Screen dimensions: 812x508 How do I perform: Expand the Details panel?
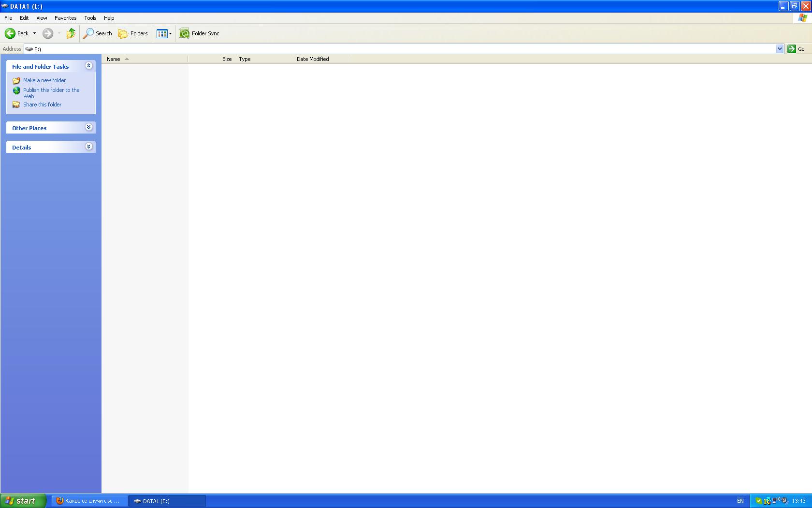[x=88, y=147]
